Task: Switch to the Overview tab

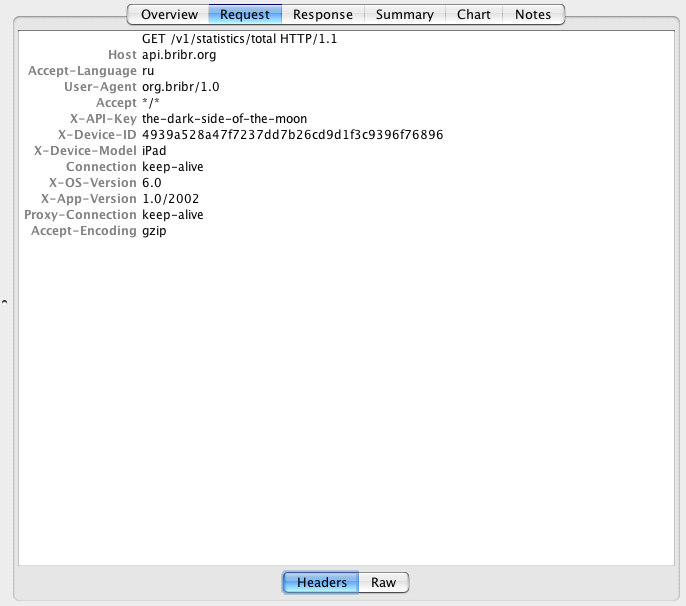Action: point(169,14)
